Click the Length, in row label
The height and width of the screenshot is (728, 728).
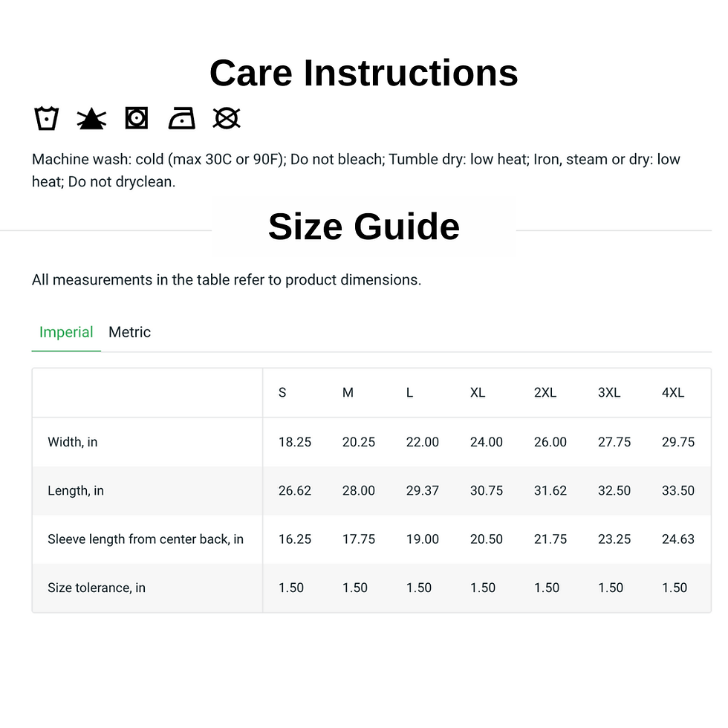click(76, 491)
